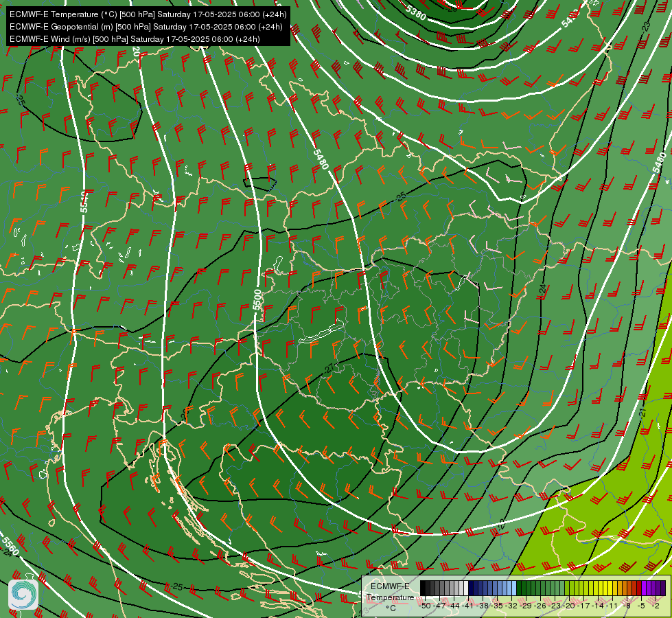
Task: Click the -29 legend tick label
Action: point(526,606)
